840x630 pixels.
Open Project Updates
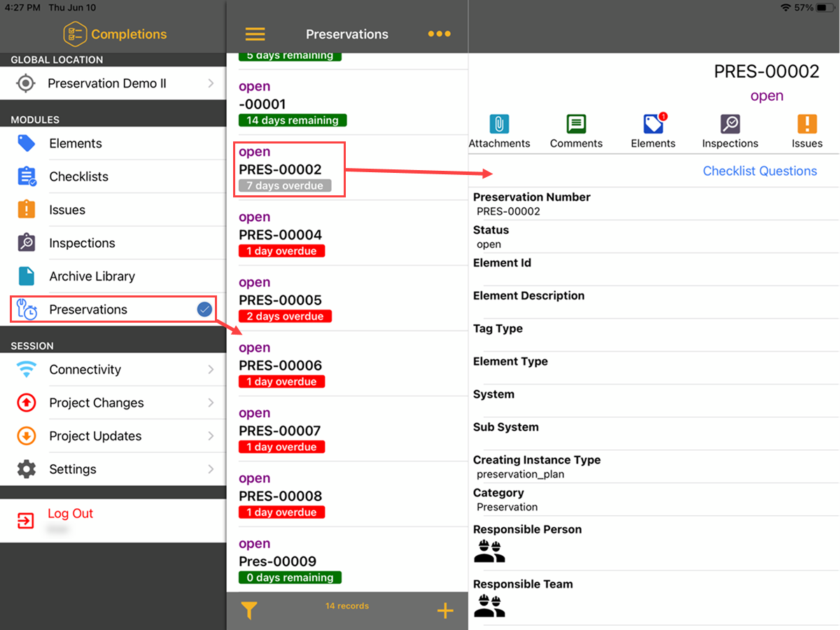(x=113, y=436)
